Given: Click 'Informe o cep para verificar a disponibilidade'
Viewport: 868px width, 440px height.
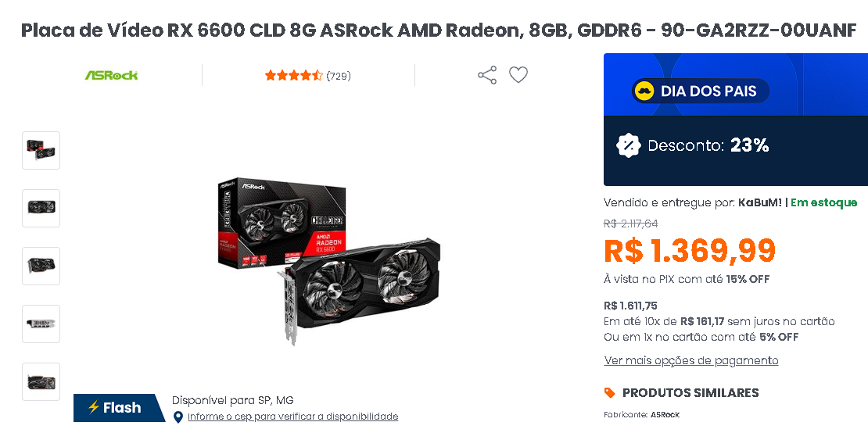Looking at the screenshot, I should coord(292,417).
